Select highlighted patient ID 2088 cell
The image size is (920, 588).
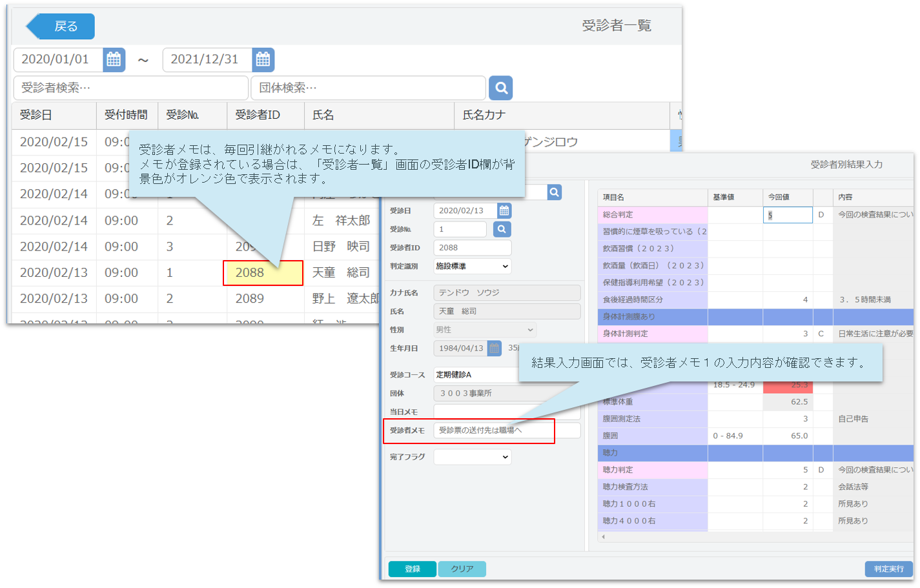pos(263,273)
